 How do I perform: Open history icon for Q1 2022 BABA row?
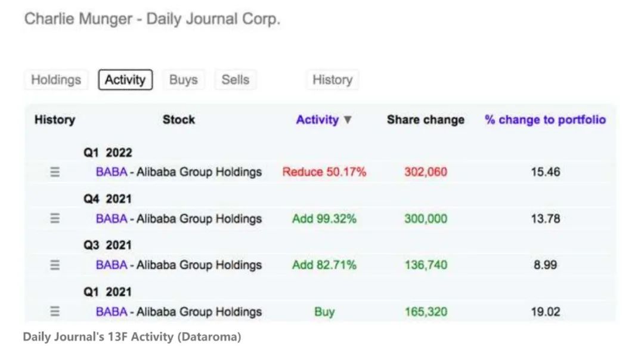coord(55,172)
